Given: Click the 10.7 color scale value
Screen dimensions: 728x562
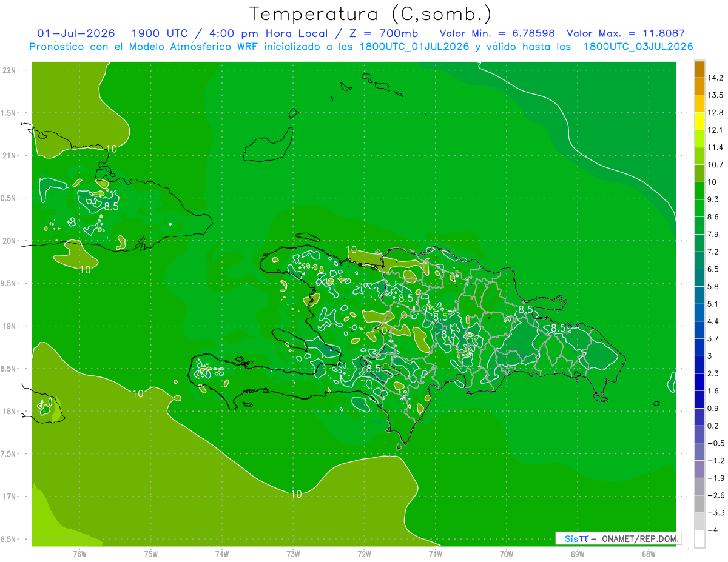Looking at the screenshot, I should [715, 165].
